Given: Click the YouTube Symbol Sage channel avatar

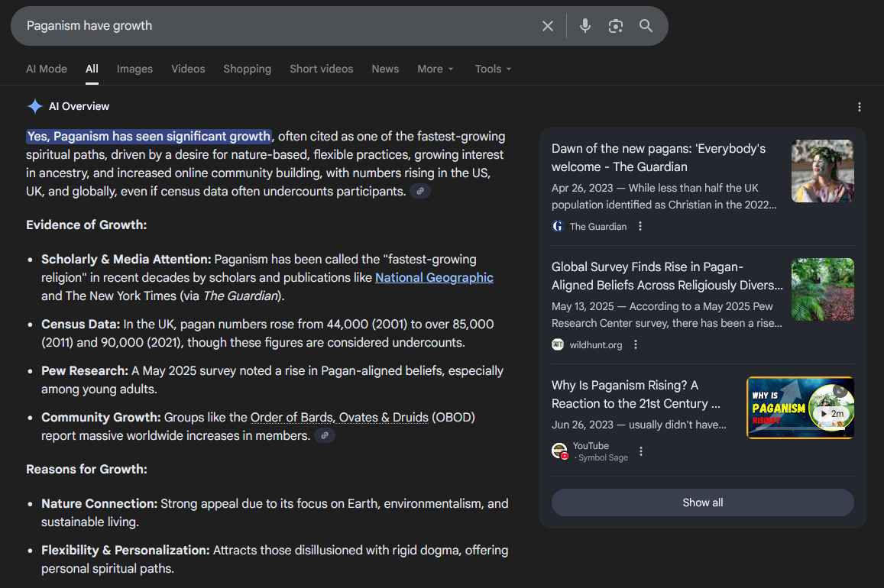Looking at the screenshot, I should coord(560,451).
